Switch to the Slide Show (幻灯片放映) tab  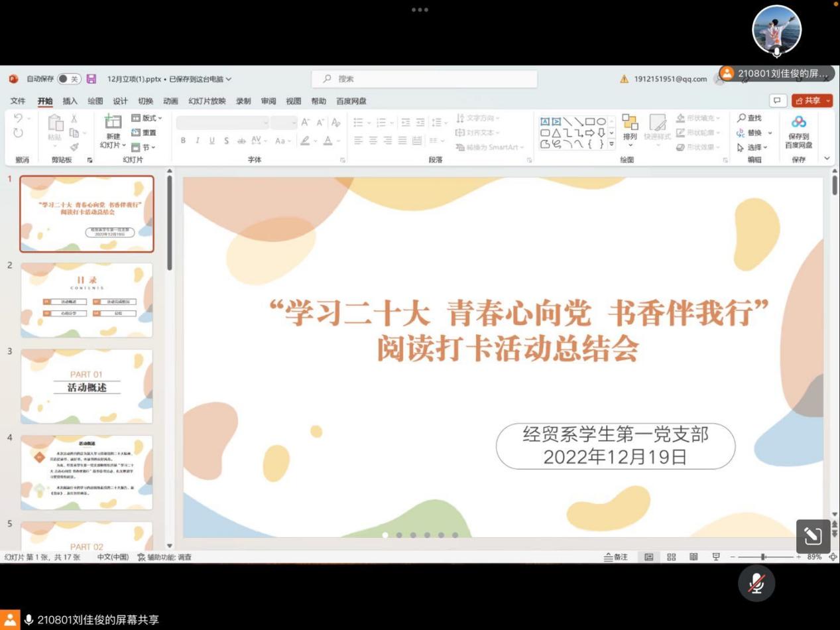click(207, 101)
